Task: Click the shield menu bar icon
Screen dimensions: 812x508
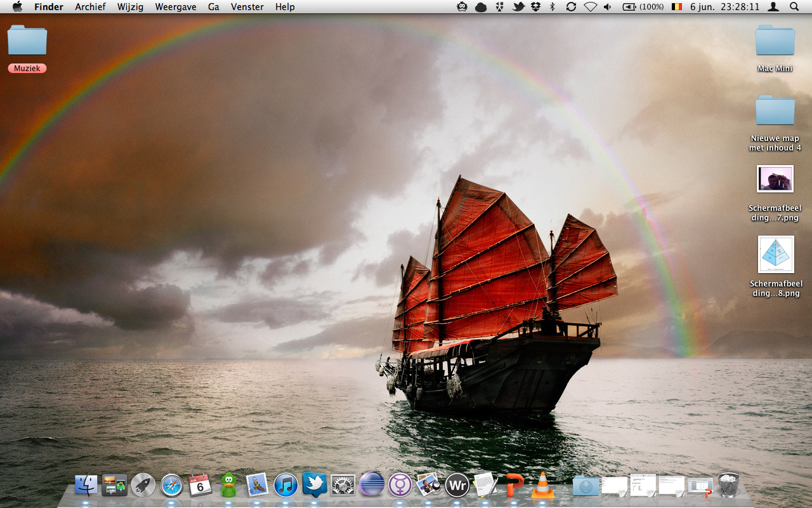Action: 500,7
